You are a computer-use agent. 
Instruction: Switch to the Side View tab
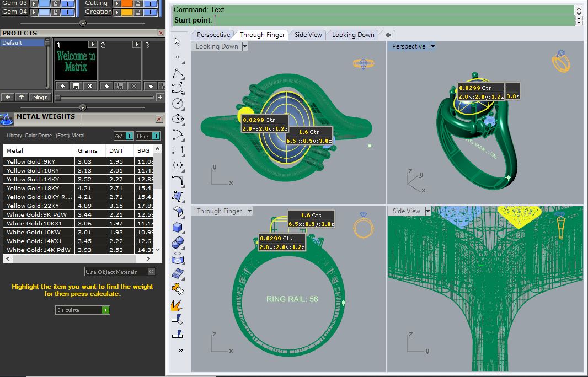(308, 35)
